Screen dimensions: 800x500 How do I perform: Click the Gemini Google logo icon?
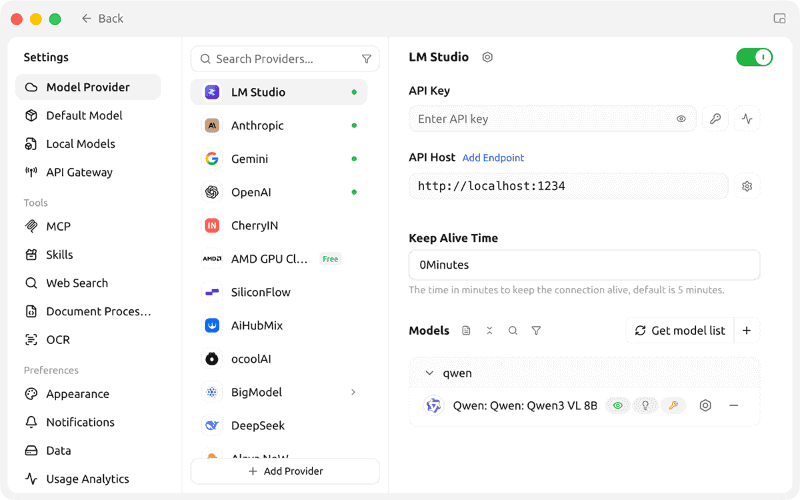pyautogui.click(x=212, y=159)
